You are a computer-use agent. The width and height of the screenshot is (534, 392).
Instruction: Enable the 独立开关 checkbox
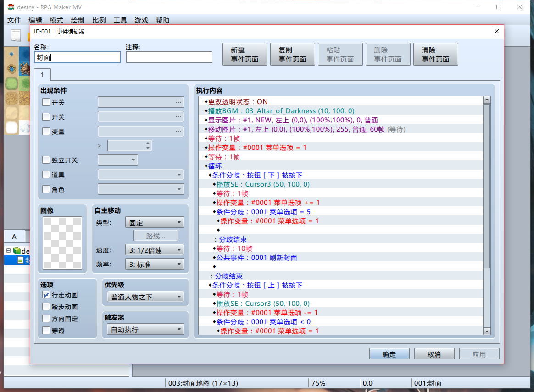46,160
